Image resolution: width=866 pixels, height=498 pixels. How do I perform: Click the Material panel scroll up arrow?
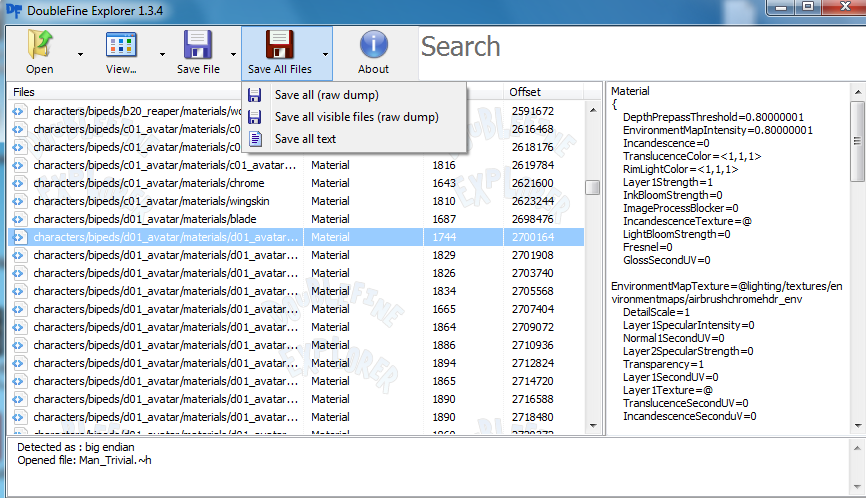(x=858, y=92)
